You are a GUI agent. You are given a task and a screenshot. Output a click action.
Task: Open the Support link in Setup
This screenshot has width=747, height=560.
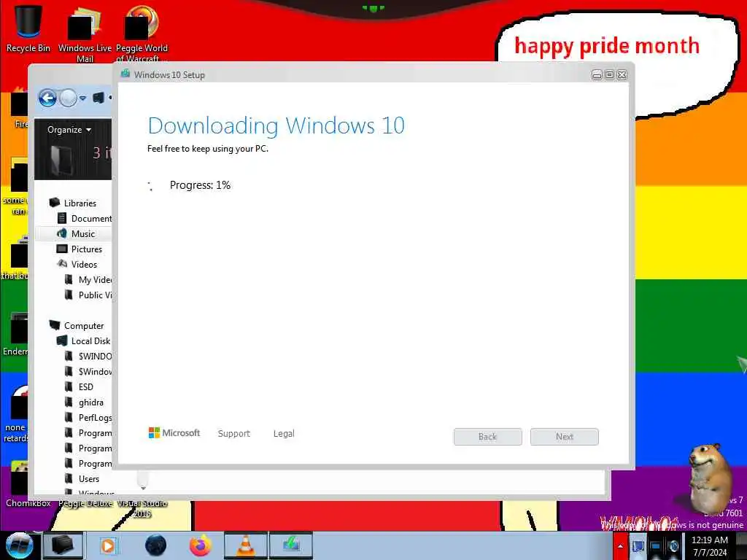click(234, 433)
